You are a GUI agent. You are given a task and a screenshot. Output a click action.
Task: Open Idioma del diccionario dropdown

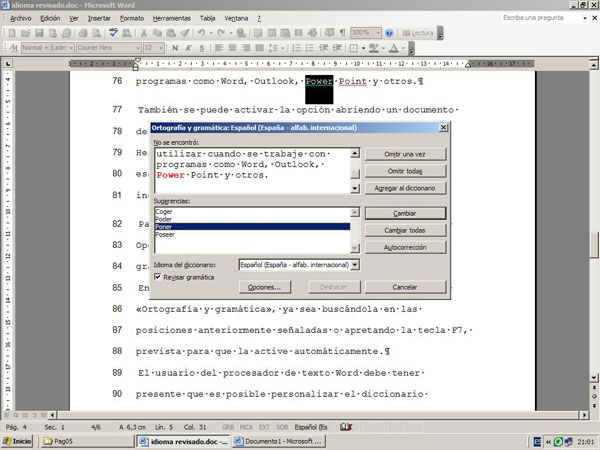(355, 265)
